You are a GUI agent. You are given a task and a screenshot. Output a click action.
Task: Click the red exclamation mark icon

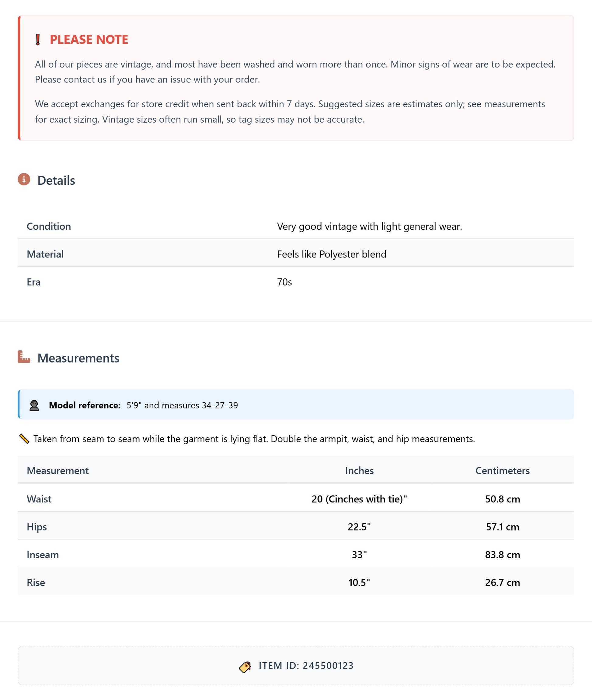pos(38,40)
